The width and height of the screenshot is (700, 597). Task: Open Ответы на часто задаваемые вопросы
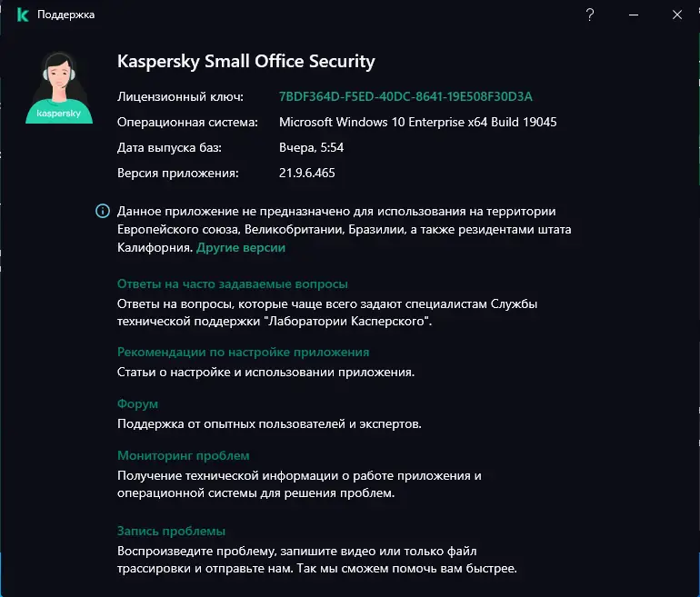[x=233, y=284]
